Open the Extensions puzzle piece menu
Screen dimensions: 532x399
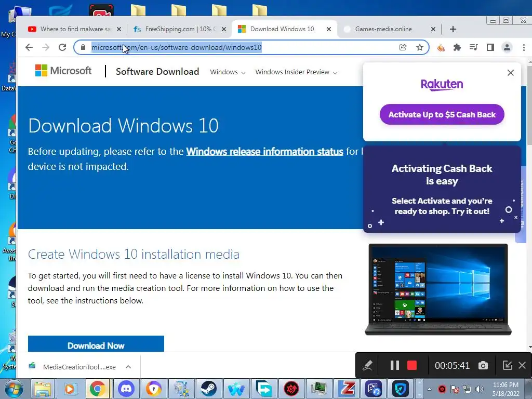point(457,47)
